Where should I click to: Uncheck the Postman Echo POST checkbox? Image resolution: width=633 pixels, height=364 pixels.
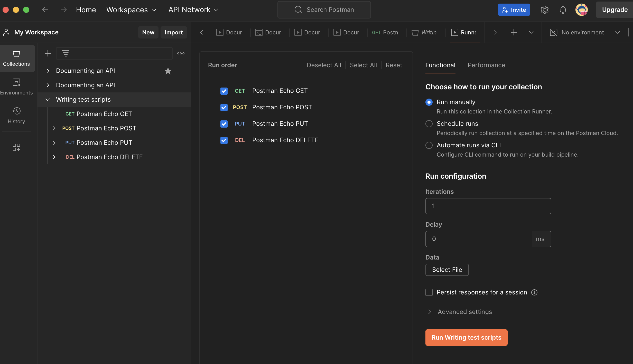coord(224,107)
